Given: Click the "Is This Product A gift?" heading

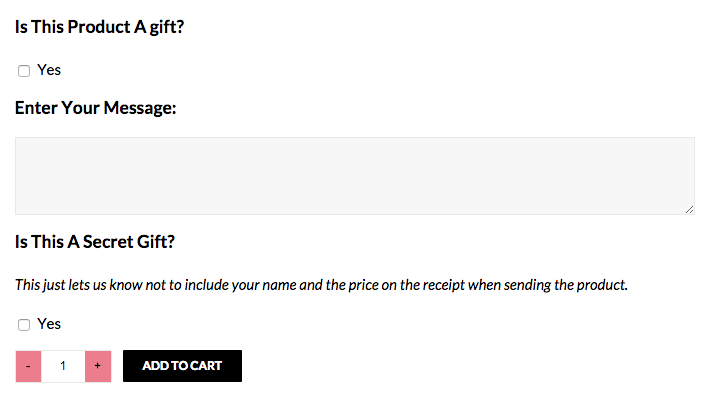Looking at the screenshot, I should pyautogui.click(x=99, y=27).
